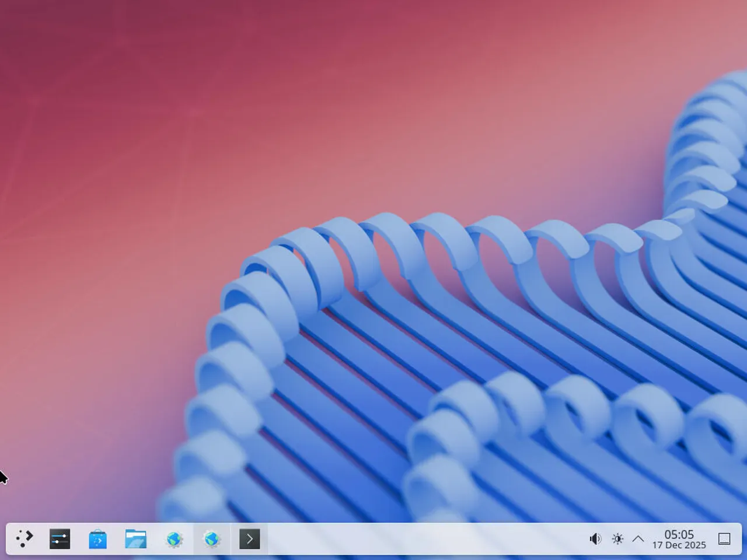Show desktop using the panel's rectangle icon
Viewport: 747px width, 560px height.
[724, 538]
